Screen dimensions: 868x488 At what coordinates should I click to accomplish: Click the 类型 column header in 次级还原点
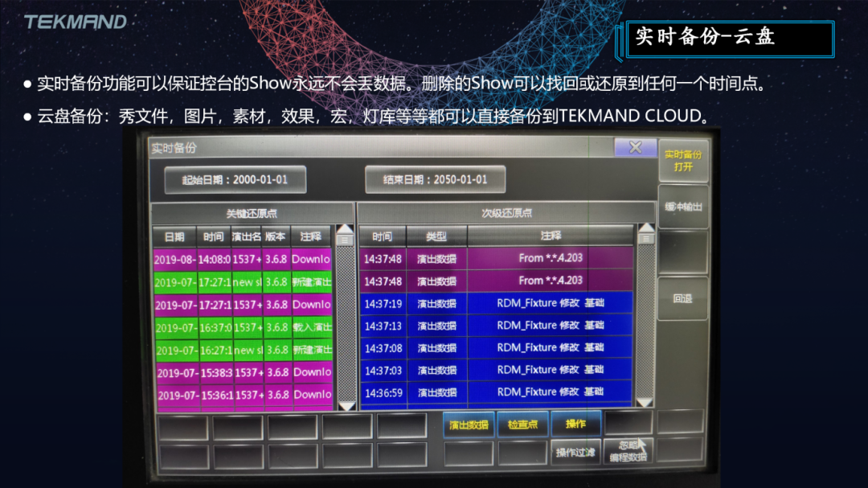[x=436, y=236]
